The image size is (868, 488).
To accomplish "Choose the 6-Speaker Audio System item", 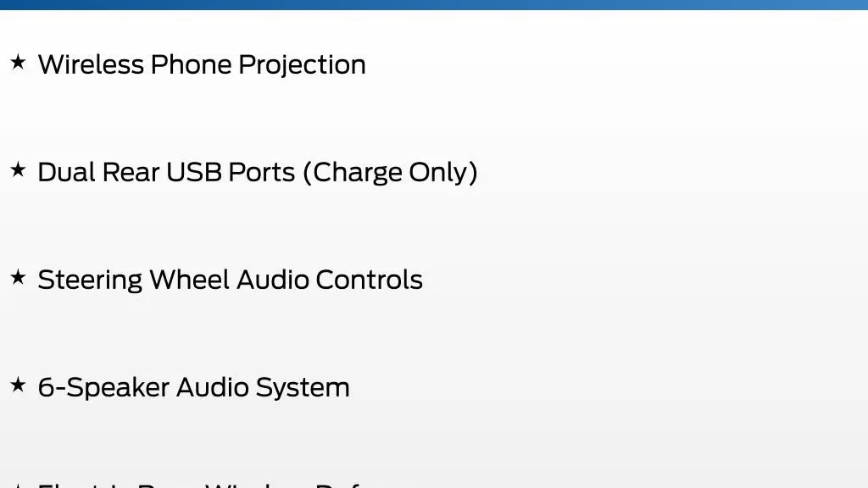I will [x=194, y=387].
